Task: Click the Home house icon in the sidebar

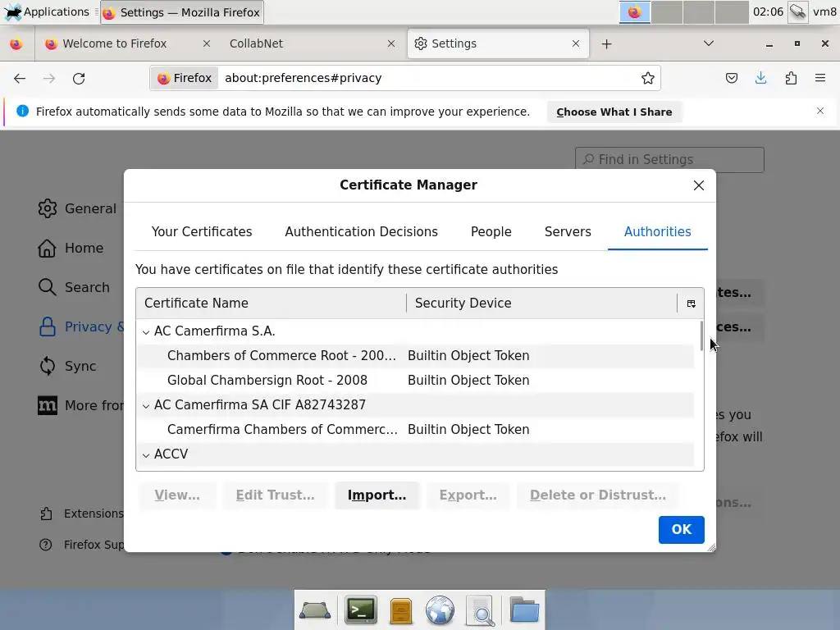Action: pyautogui.click(x=47, y=248)
